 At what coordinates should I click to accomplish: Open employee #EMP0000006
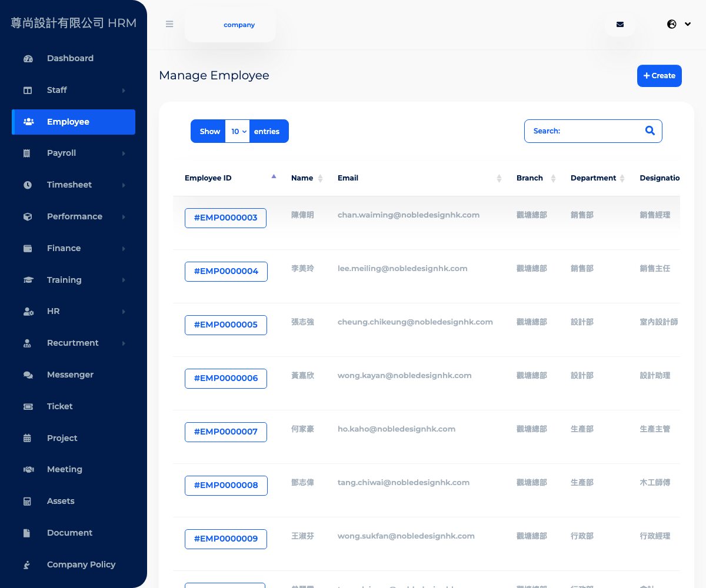226,378
